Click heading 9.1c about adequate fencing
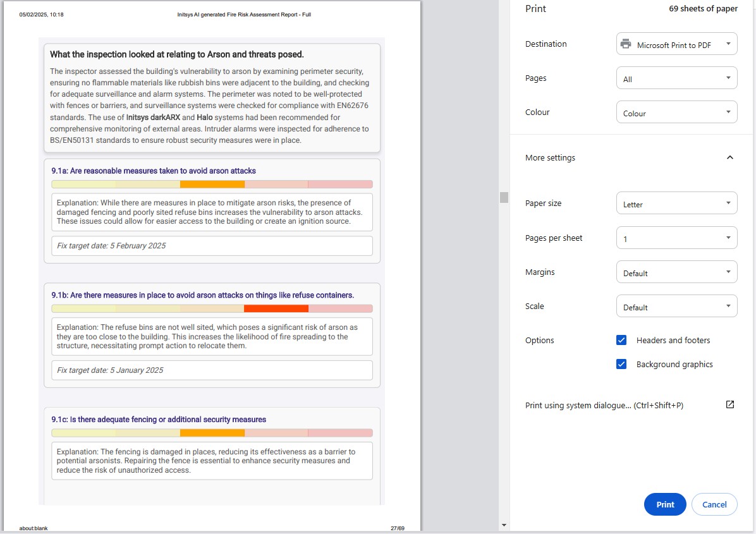The width and height of the screenshot is (756, 534). [x=159, y=420]
